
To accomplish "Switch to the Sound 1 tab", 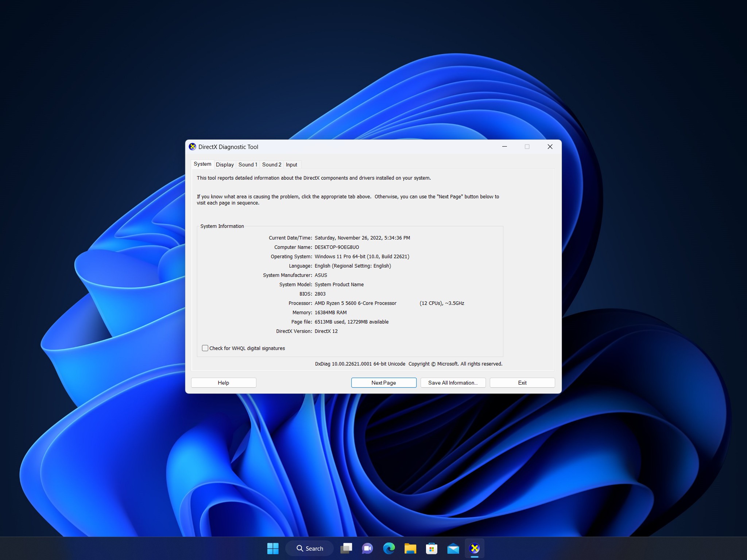I will click(248, 165).
